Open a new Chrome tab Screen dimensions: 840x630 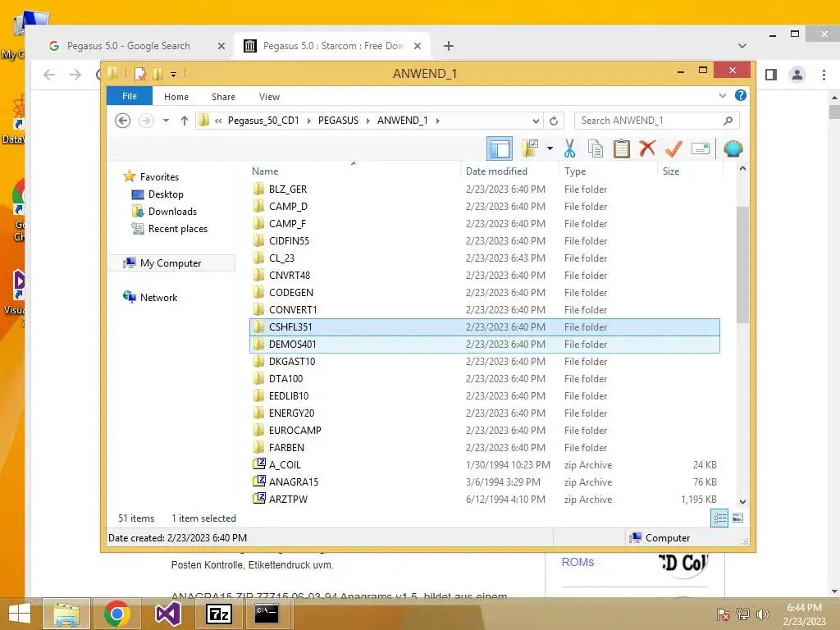tap(449, 46)
